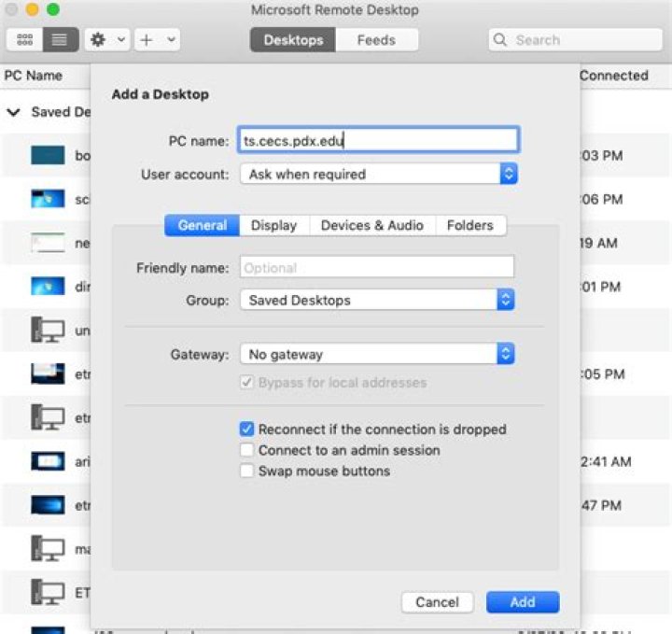Uncheck Reconnect if the connection is dropped

246,429
